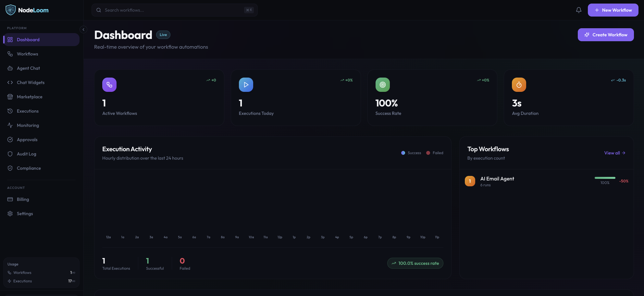644x296 pixels.
Task: Click the Successful executions count
Action: pyautogui.click(x=148, y=261)
